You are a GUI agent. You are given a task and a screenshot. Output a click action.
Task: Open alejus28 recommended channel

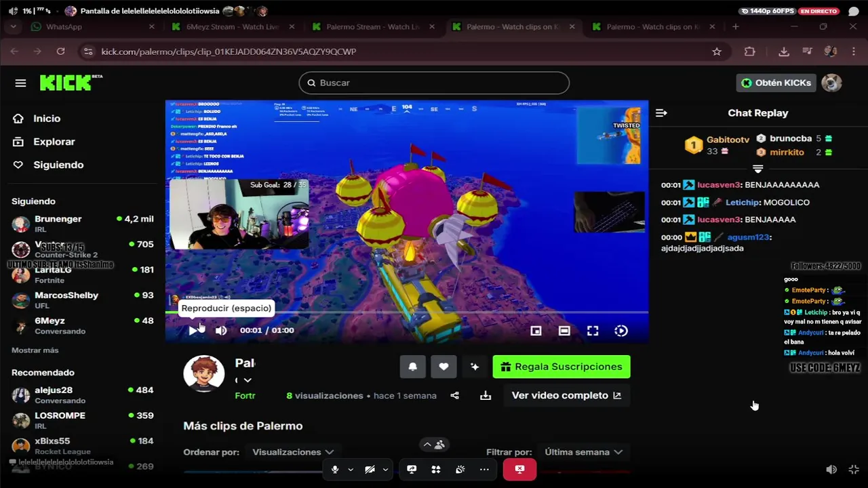point(83,395)
